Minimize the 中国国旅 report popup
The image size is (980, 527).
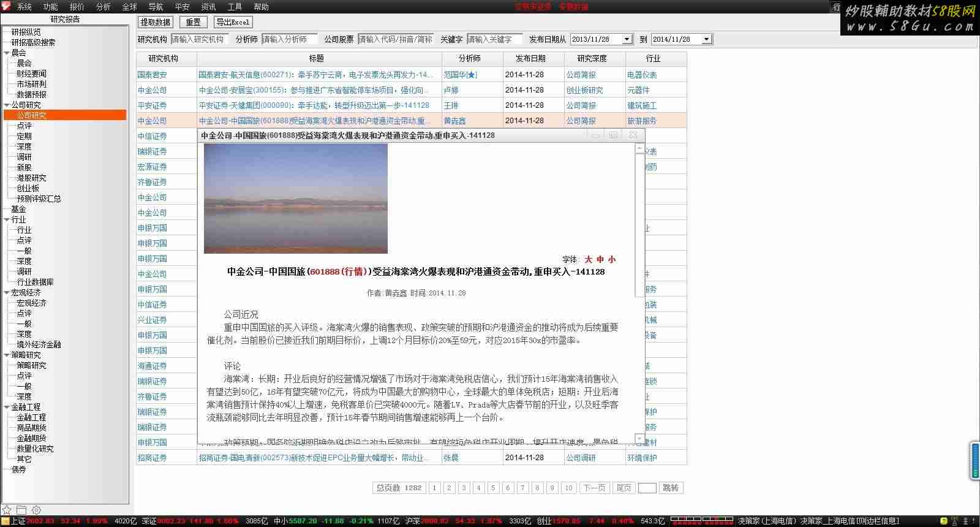[x=595, y=135]
